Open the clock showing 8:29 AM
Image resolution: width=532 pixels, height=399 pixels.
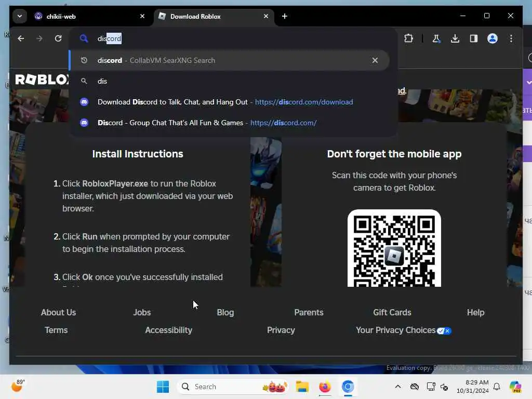tap(473, 387)
